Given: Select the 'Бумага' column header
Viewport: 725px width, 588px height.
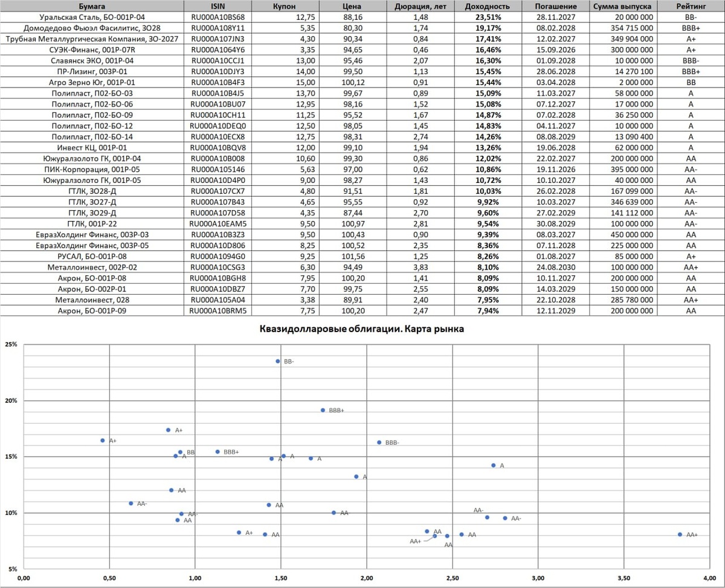Looking at the screenshot, I should click(x=92, y=6).
